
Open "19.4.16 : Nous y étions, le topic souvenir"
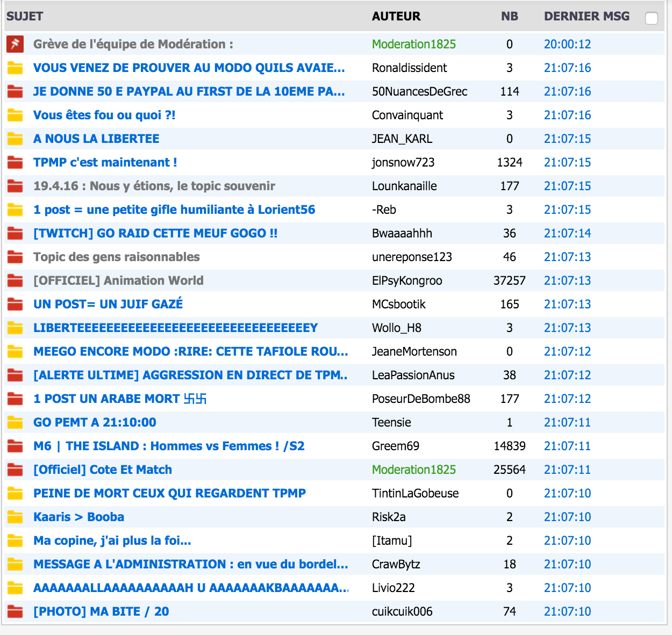point(154,186)
